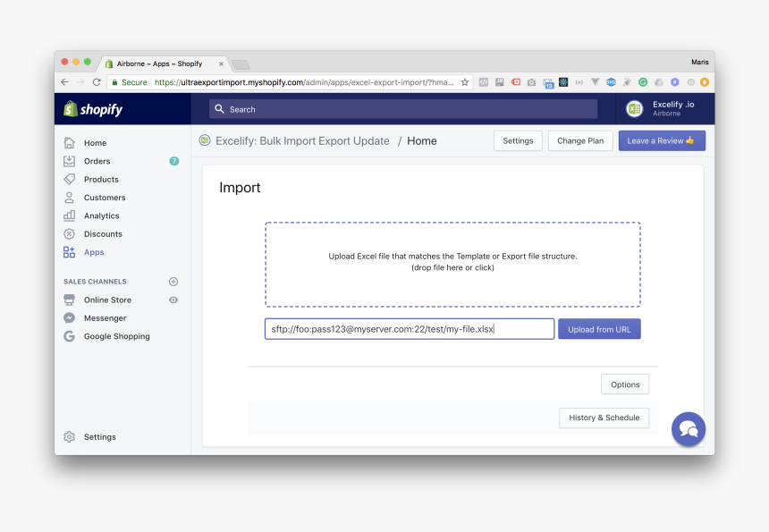Click the Excelify: Bulk Import Export Update breadcrumb
This screenshot has width=769, height=532.
[x=302, y=140]
